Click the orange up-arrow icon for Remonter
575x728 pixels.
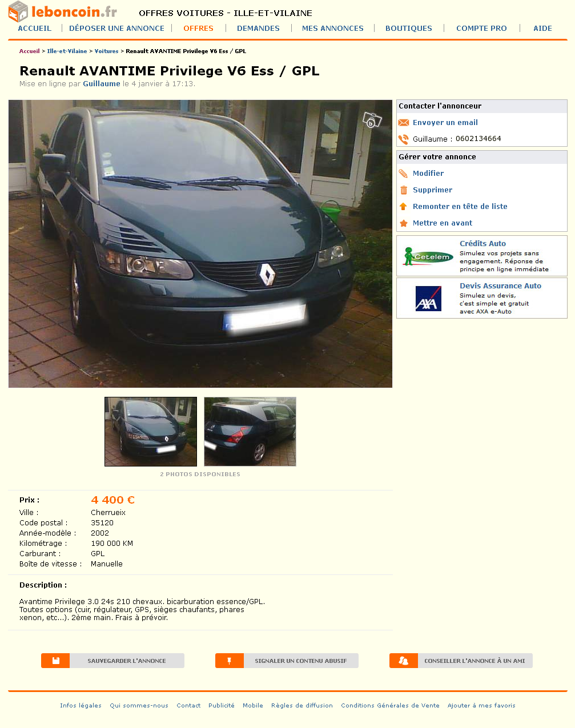tap(403, 207)
